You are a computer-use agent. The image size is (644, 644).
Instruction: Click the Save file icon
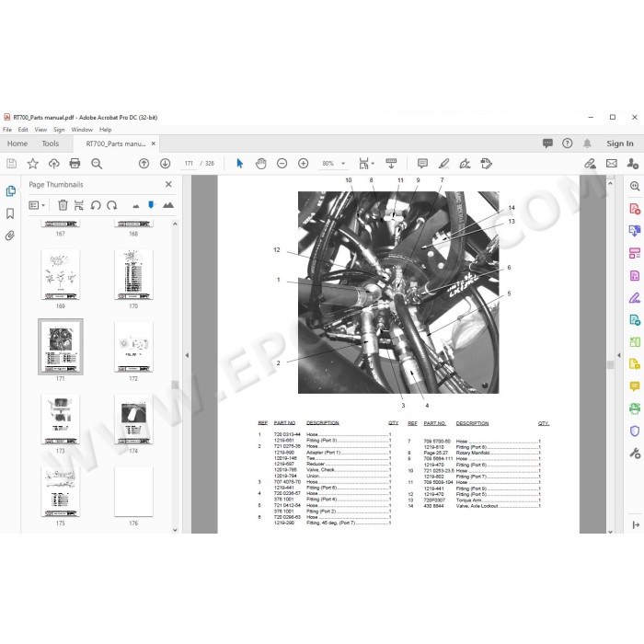pyautogui.click(x=11, y=164)
